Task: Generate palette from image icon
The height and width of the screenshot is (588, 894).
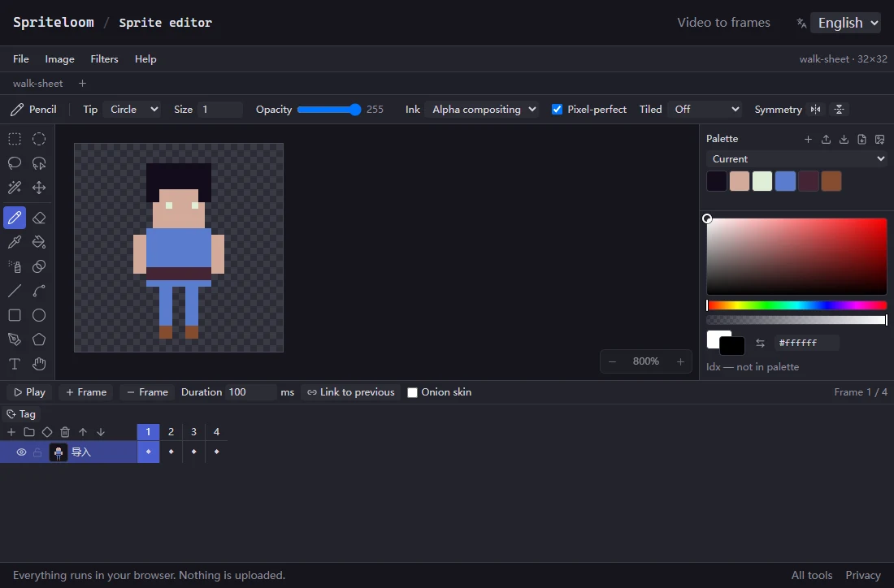Action: [x=879, y=139]
